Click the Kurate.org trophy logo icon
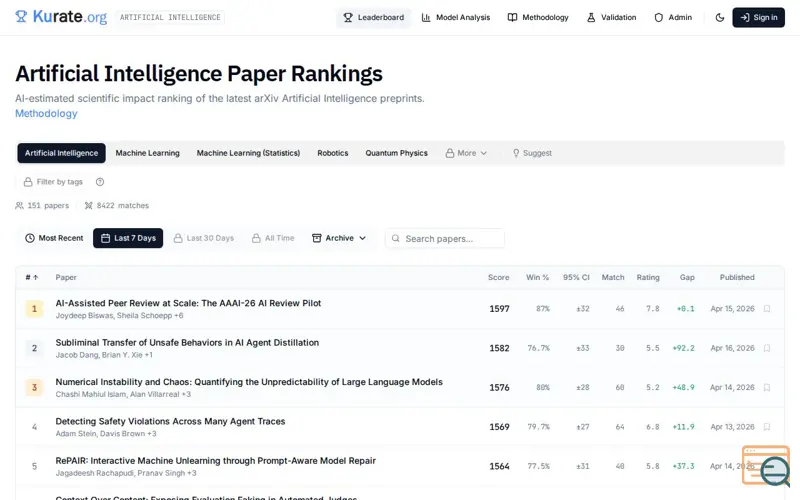The height and width of the screenshot is (500, 800). 21,17
